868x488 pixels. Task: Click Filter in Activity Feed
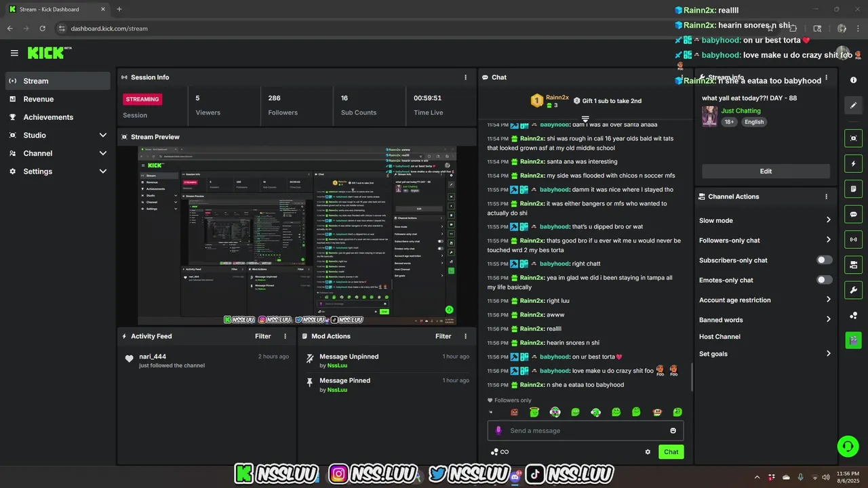(263, 336)
